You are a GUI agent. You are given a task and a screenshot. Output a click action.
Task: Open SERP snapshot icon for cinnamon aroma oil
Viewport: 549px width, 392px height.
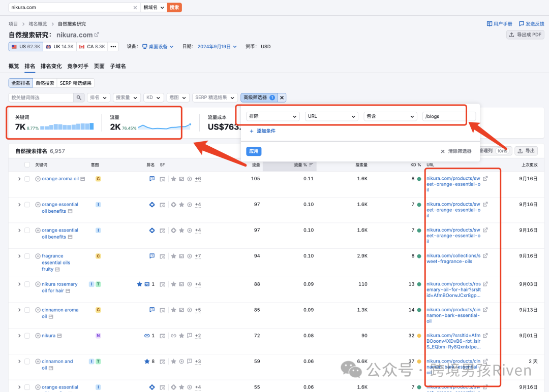click(x=163, y=310)
